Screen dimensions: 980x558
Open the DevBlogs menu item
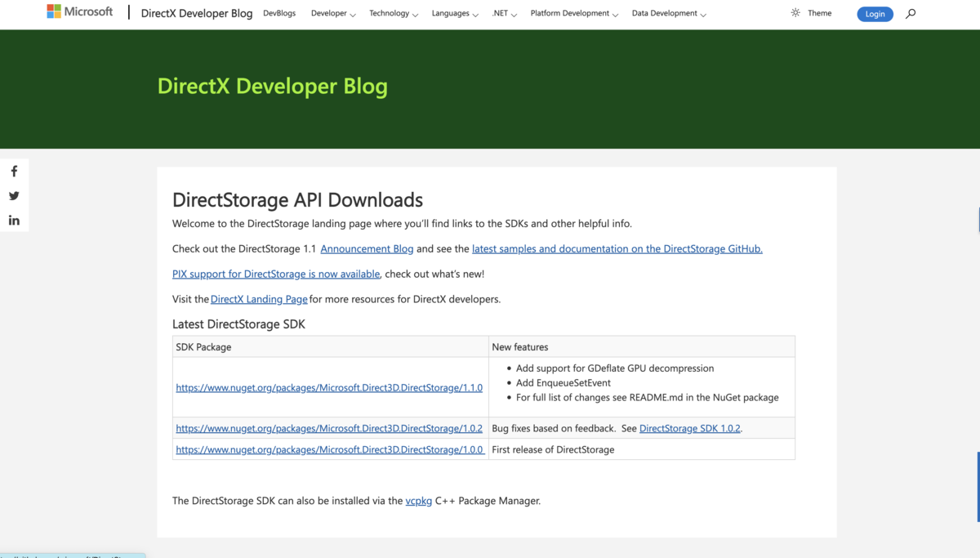pyautogui.click(x=279, y=14)
